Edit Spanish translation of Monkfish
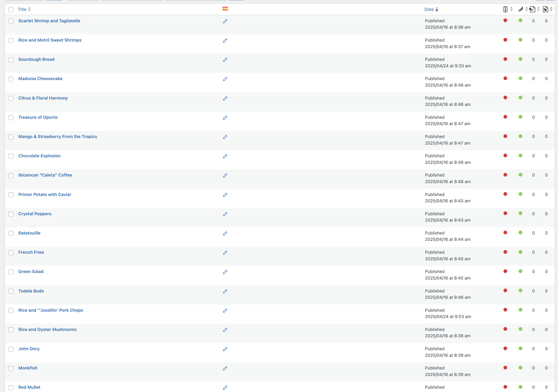 (225, 368)
